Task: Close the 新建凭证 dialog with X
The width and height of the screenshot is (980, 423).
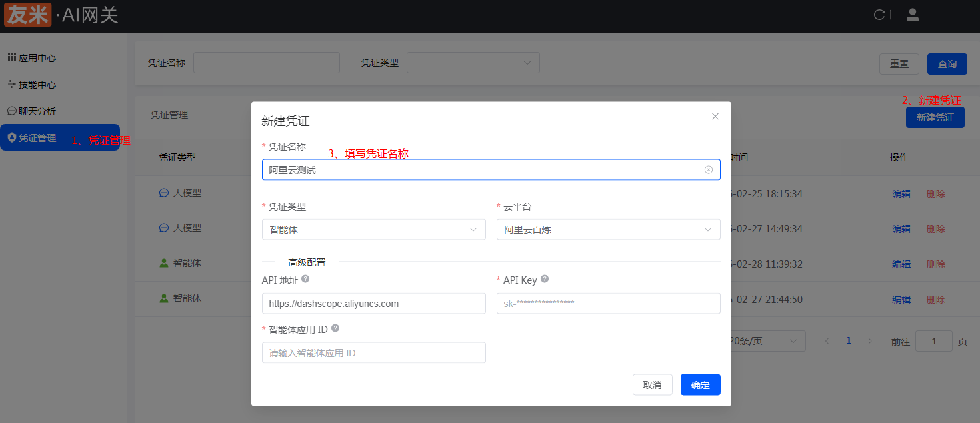Action: click(x=715, y=116)
